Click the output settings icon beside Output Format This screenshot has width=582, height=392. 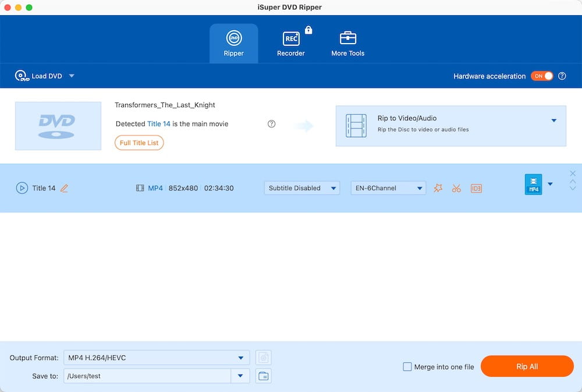pyautogui.click(x=264, y=358)
